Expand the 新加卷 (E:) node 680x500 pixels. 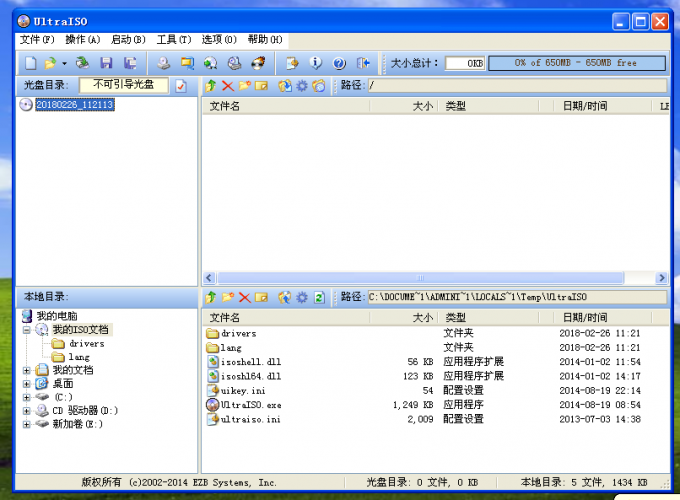point(26,424)
